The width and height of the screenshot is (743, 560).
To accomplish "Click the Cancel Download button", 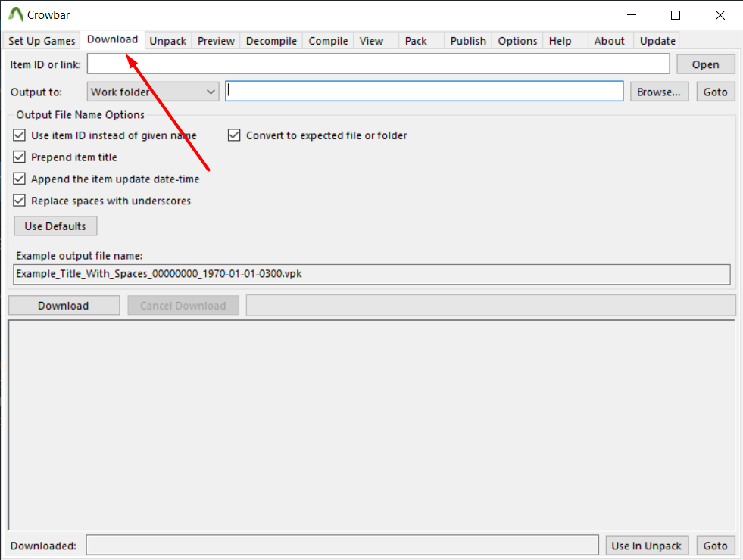I will coord(183,305).
